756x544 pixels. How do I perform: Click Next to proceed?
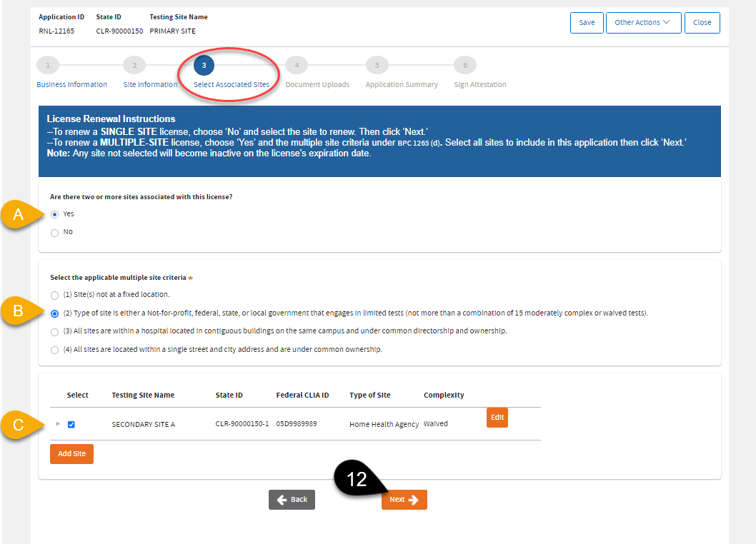(x=404, y=500)
